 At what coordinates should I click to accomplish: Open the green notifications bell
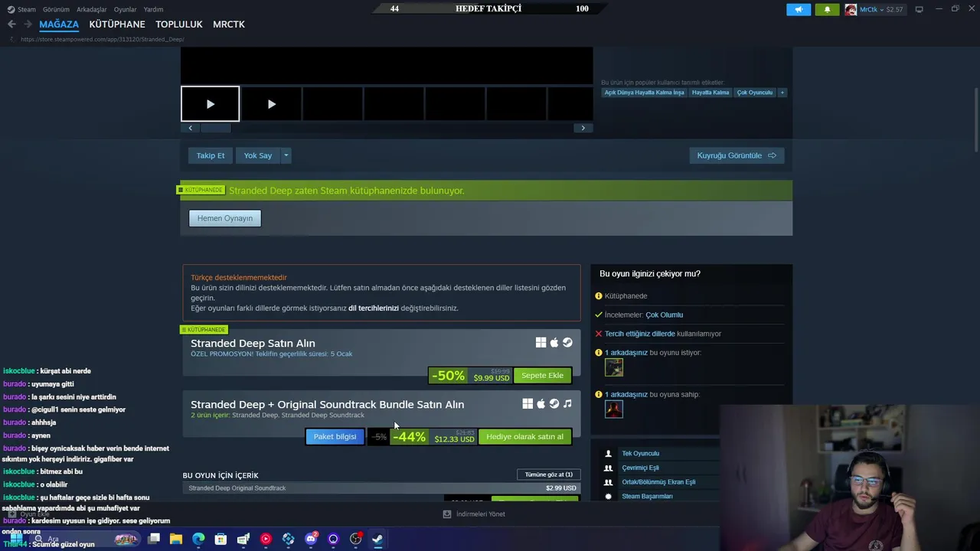point(827,9)
